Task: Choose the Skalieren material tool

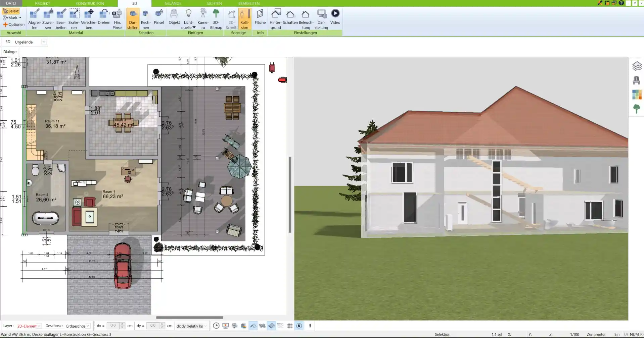Action: [x=74, y=19]
